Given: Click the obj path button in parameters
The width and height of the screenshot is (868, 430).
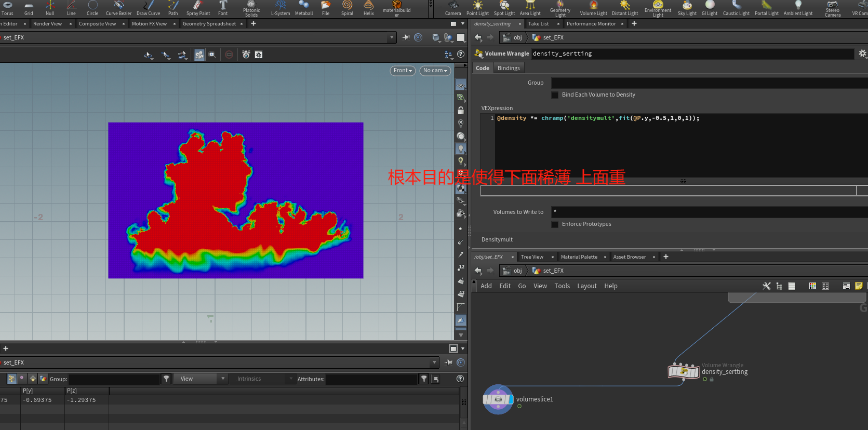Looking at the screenshot, I should pyautogui.click(x=513, y=37).
